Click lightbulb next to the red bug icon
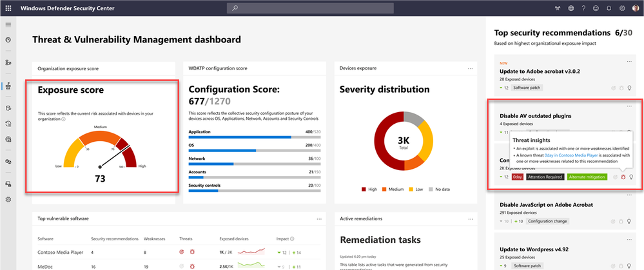This screenshot has width=644, height=270. click(x=631, y=177)
